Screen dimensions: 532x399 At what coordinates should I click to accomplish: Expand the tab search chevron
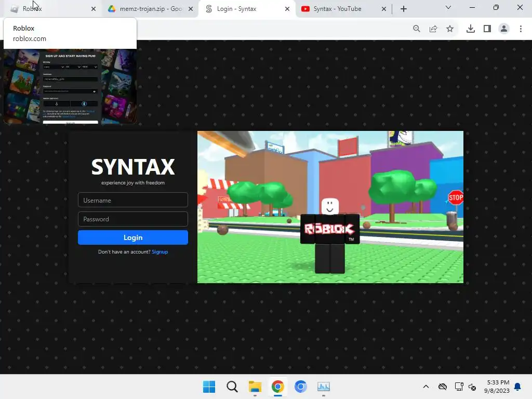point(448,7)
